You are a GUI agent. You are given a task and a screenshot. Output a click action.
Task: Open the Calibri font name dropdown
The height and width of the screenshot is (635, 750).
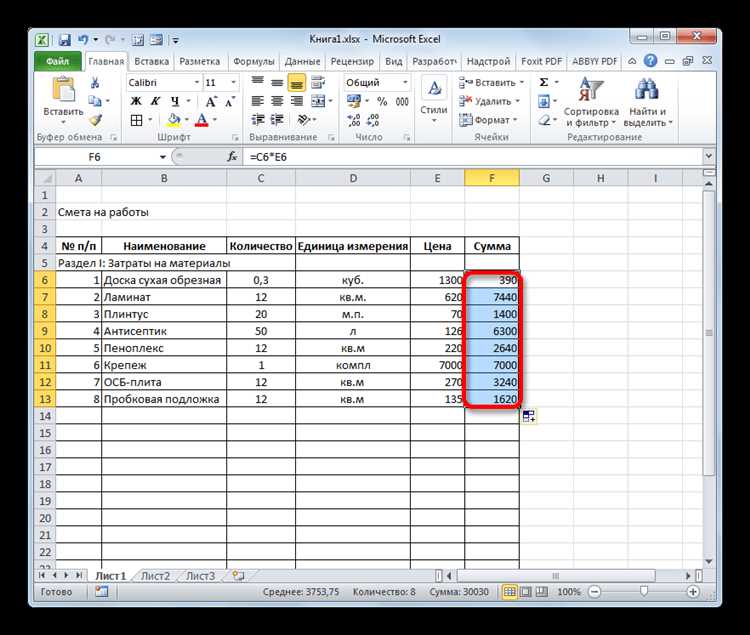coord(197,83)
